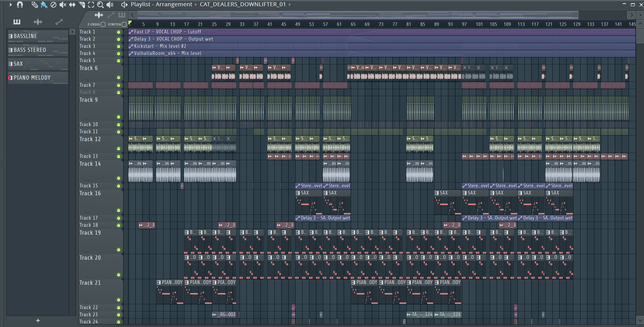This screenshot has width=644, height=327.
Task: Select the Paint brush tool
Action: tap(44, 4)
